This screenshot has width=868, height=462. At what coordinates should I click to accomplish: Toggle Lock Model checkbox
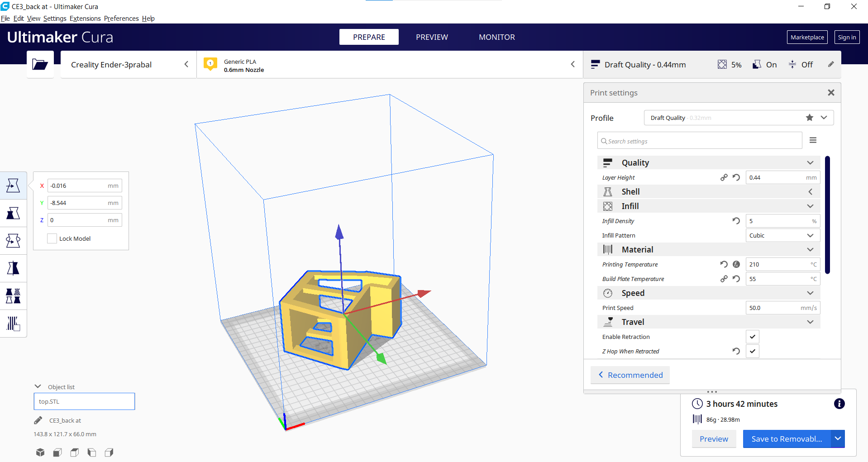pos(52,238)
